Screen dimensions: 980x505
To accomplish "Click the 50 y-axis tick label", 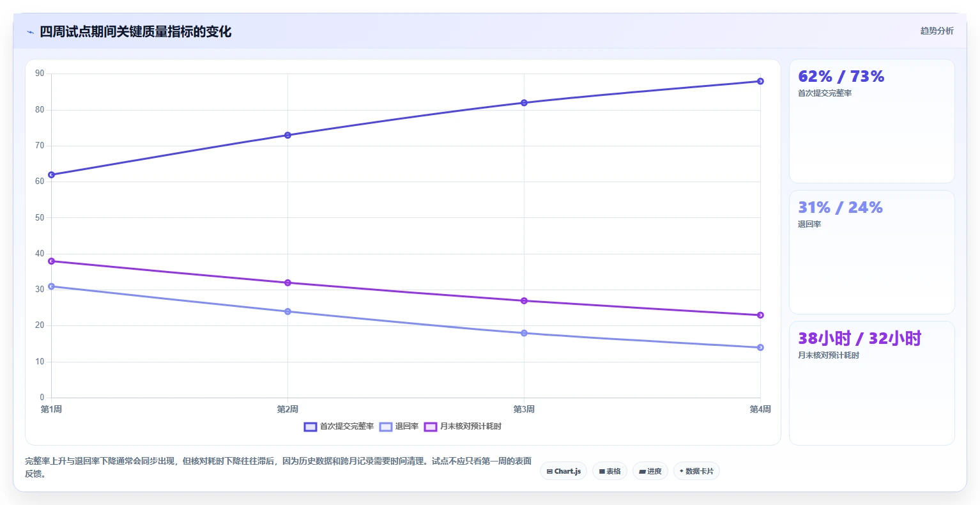I will (x=40, y=217).
